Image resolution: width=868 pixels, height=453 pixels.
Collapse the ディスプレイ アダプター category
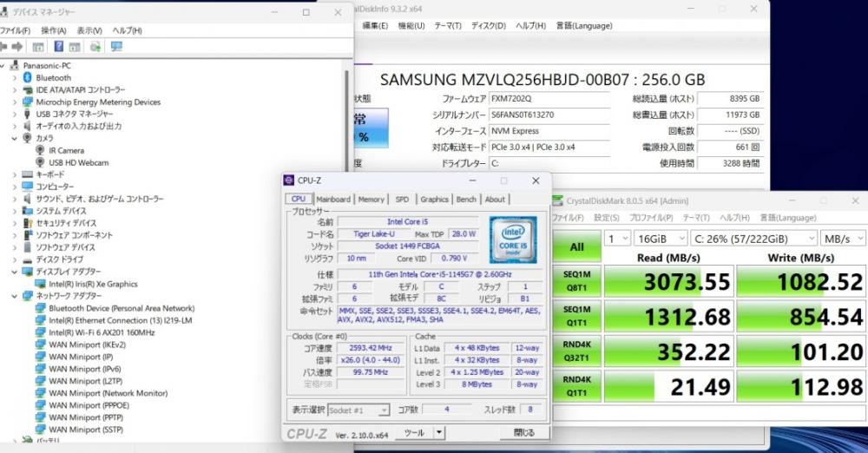click(15, 272)
